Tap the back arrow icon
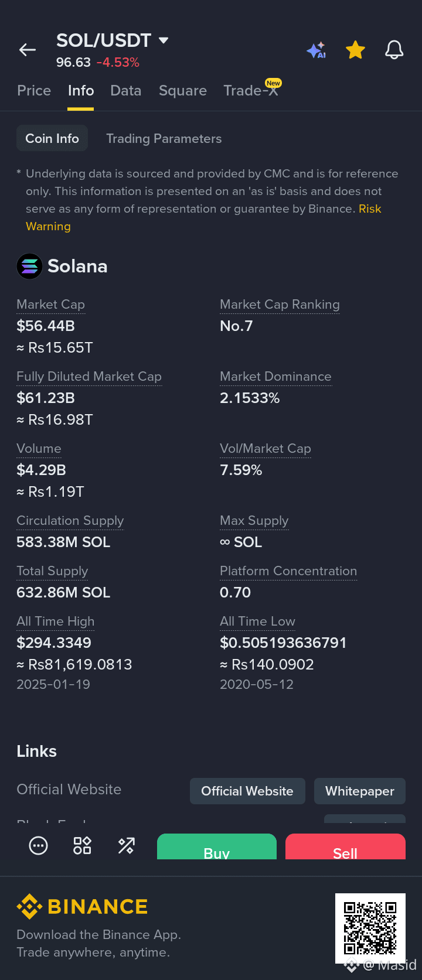The image size is (422, 980). pos(28,50)
